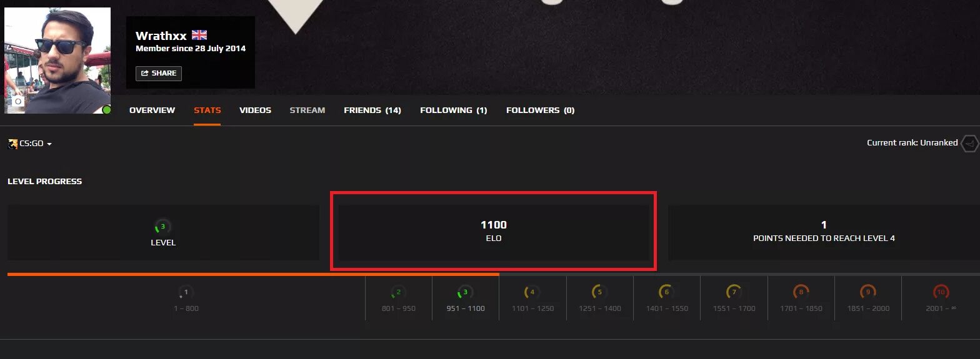
Task: Click the level 4 yellow badge icon
Action: [x=532, y=292]
